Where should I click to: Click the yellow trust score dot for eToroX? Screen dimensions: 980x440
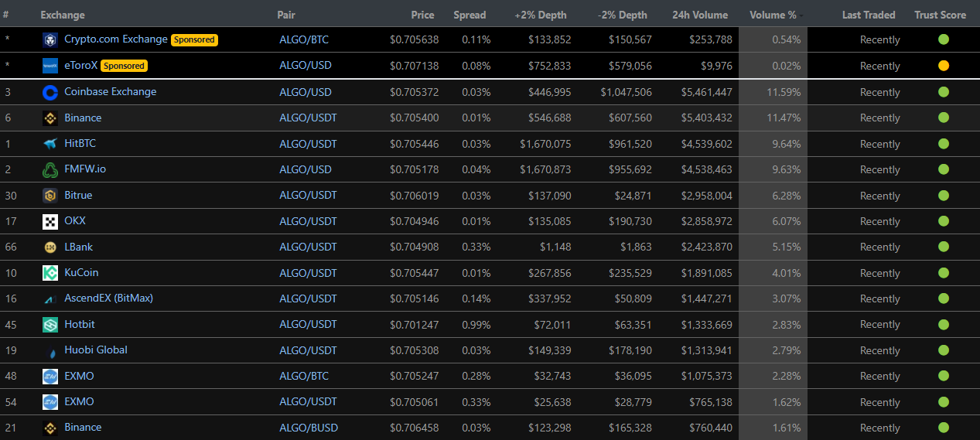[943, 66]
